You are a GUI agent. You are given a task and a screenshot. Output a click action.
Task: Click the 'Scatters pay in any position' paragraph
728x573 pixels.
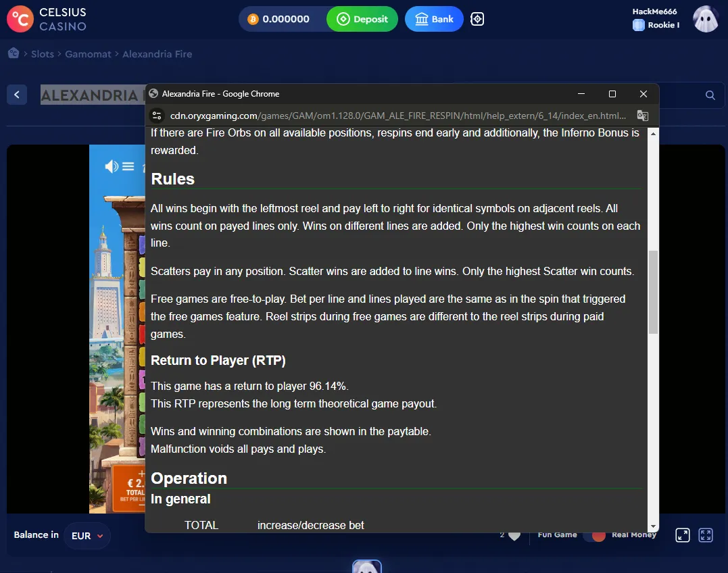[393, 272]
